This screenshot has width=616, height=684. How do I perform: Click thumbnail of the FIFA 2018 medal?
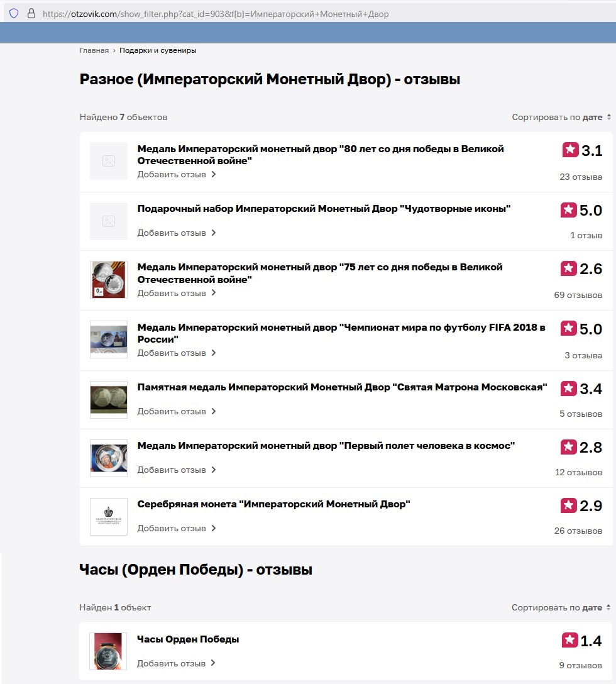click(x=109, y=339)
